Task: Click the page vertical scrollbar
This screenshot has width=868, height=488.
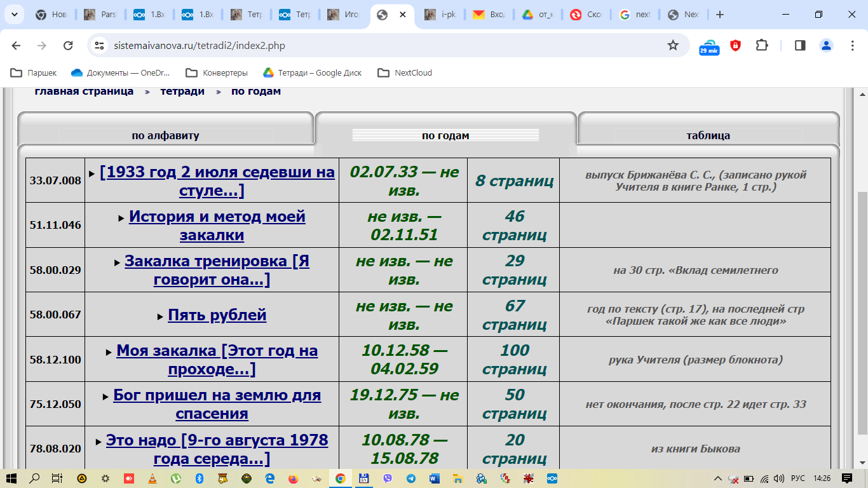Action: tap(862, 311)
